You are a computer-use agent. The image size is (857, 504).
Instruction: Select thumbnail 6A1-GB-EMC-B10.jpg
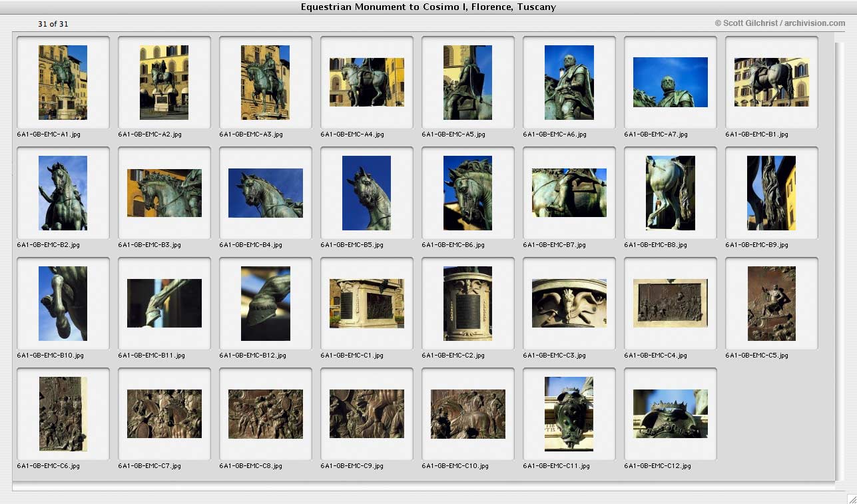[63, 303]
